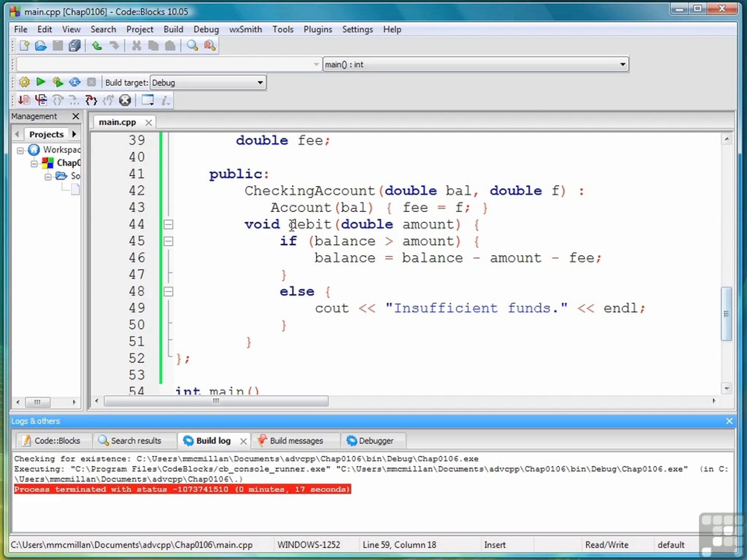The height and width of the screenshot is (560, 747).
Task: Click the Save file icon
Action: [58, 46]
